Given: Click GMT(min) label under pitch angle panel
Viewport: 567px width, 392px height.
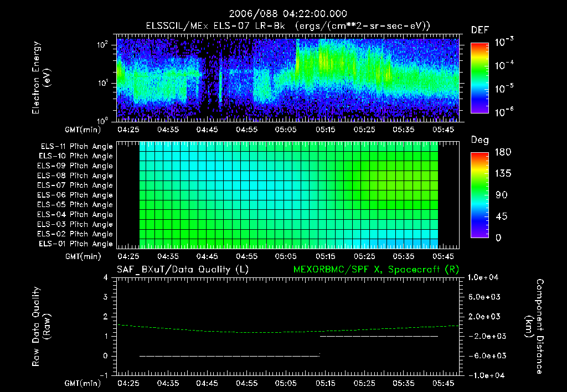Looking at the screenshot, I should (x=83, y=256).
